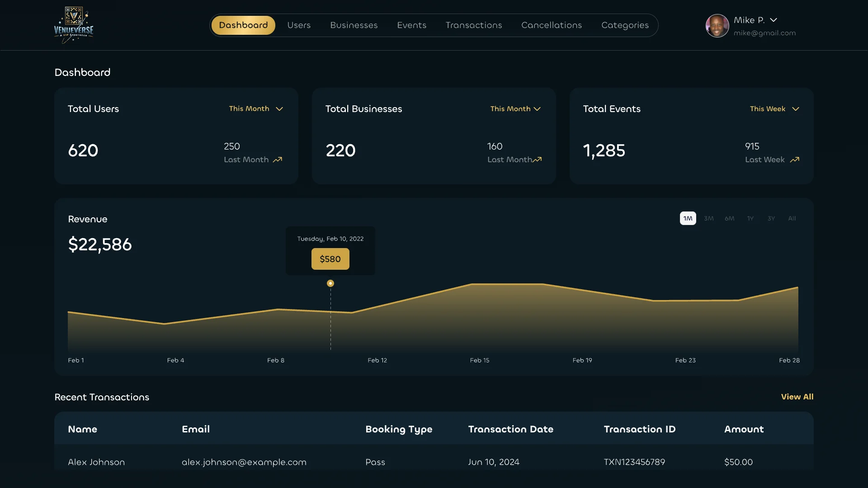Click the $22,586 revenue total
The width and height of the screenshot is (868, 488).
100,244
